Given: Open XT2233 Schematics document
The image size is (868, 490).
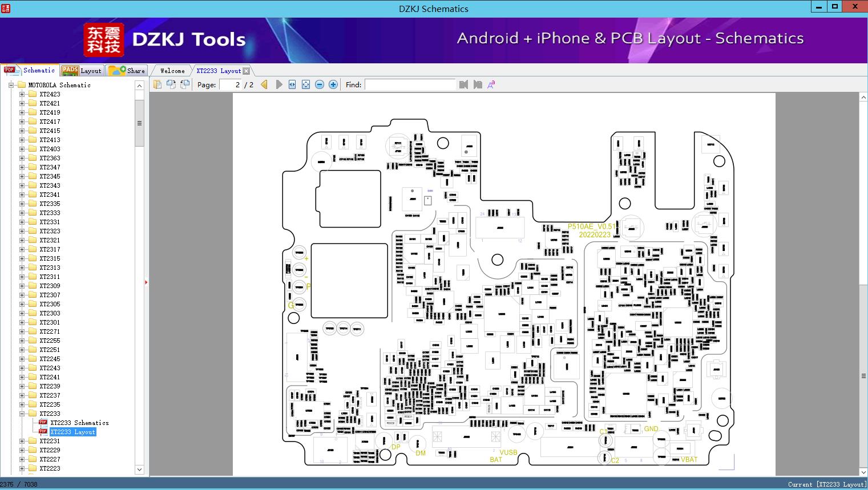Looking at the screenshot, I should [x=79, y=422].
